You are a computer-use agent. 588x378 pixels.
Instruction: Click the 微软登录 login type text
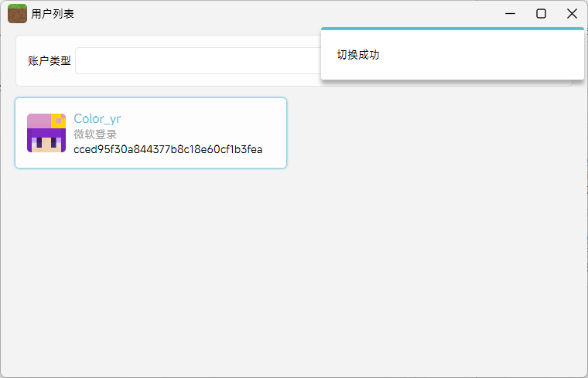[95, 135]
